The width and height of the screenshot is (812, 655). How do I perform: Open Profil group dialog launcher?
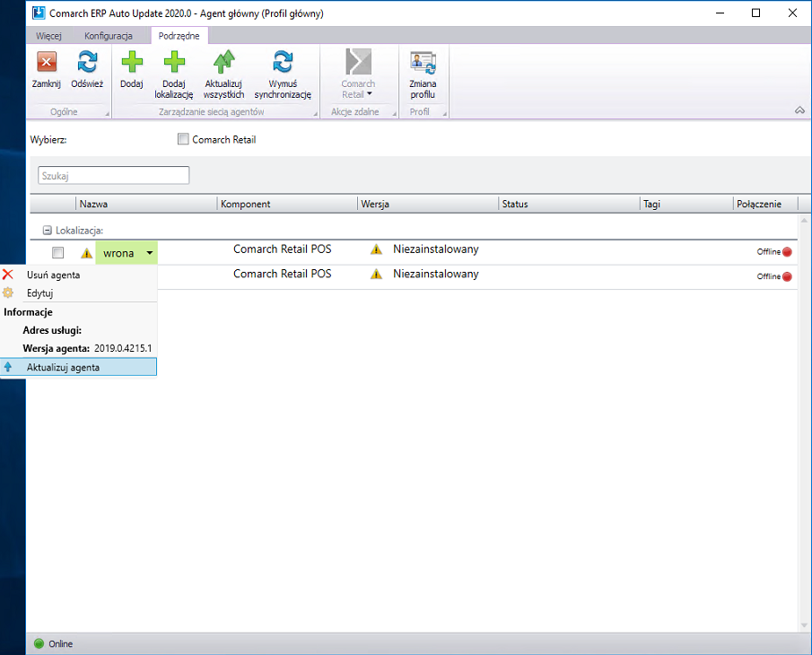coord(444,114)
